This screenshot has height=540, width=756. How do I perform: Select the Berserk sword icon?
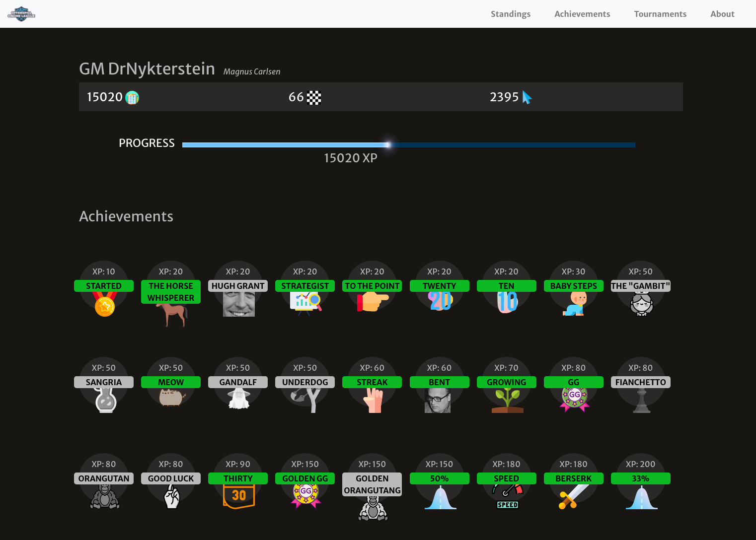[x=574, y=497]
